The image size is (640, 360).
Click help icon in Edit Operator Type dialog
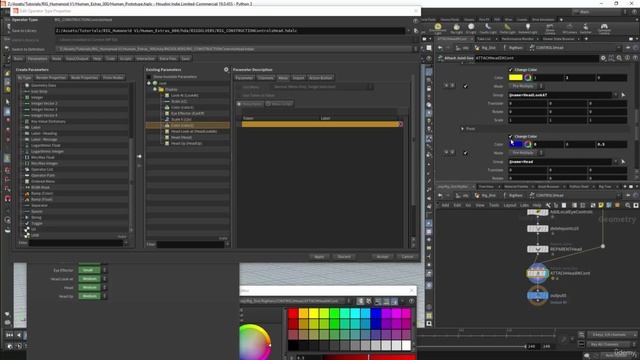pyautogui.click(x=415, y=20)
